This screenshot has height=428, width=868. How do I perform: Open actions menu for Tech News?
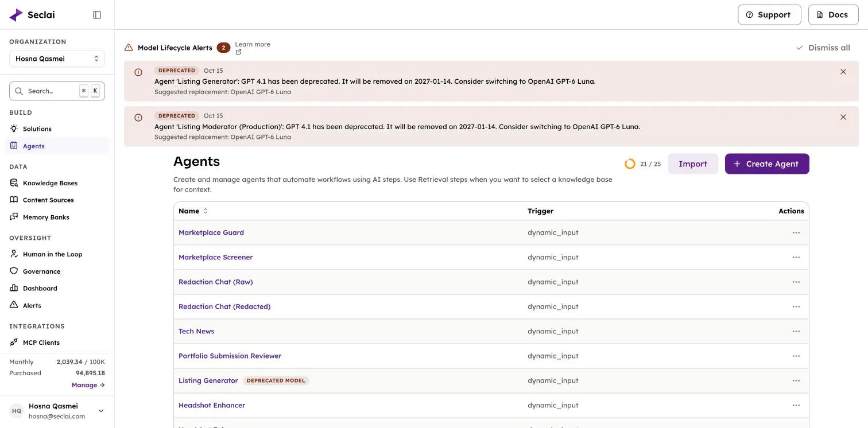(796, 331)
